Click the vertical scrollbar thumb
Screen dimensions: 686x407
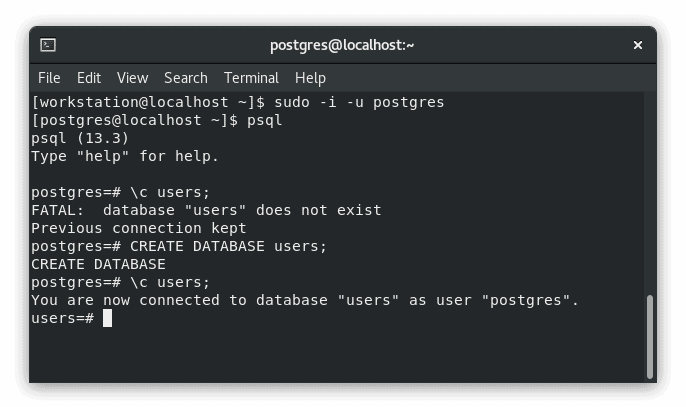pos(650,337)
